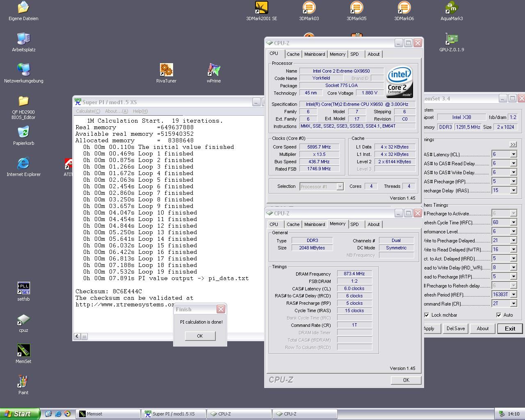Click the DRAM Frequency 873.4 MHz value
This screenshot has height=420, width=525.
[x=354, y=274]
